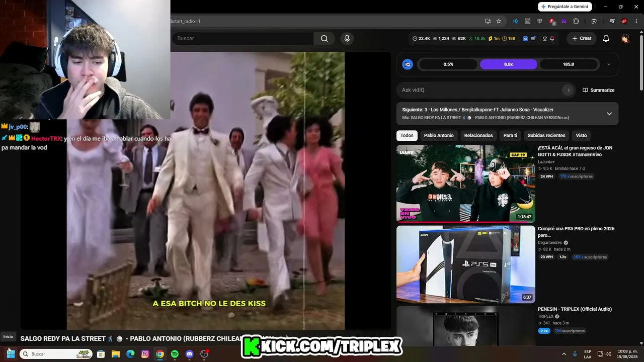Image resolution: width=644 pixels, height=362 pixels.
Task: Select the Relacionados filter chip
Action: coord(478,135)
